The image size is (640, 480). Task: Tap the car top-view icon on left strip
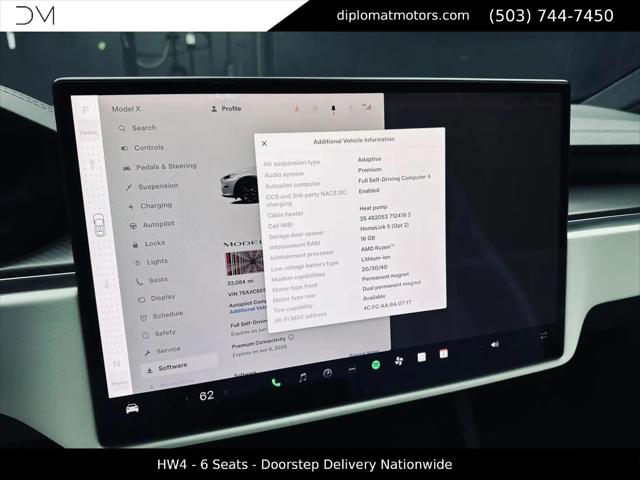(99, 224)
